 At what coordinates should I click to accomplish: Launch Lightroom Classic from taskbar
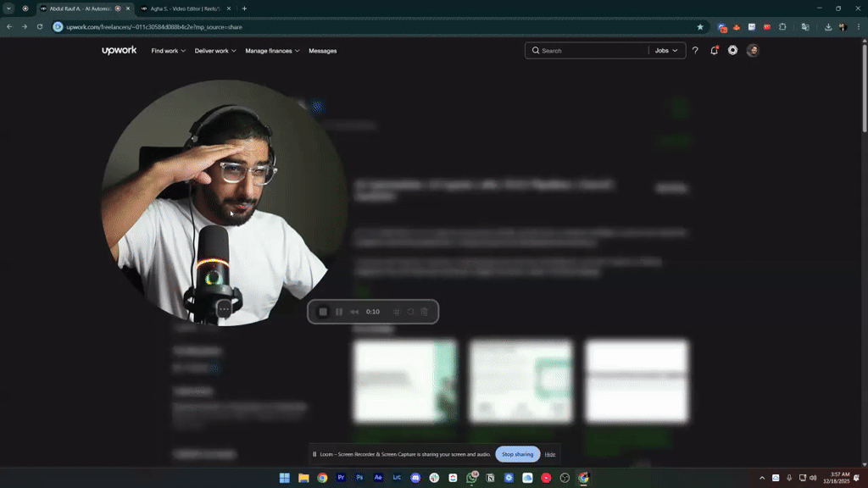(x=397, y=478)
